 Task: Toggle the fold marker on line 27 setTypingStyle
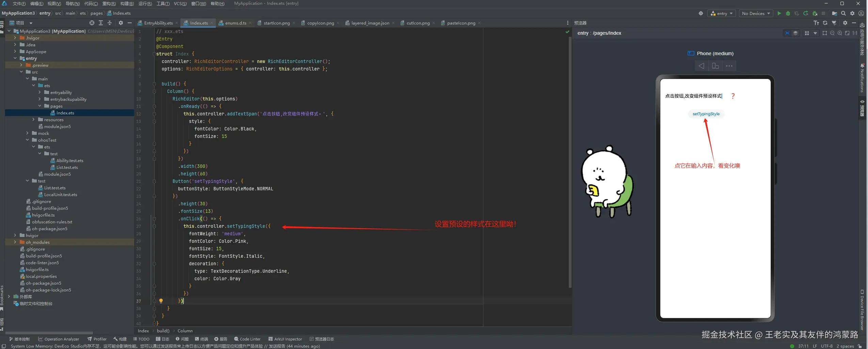pos(154,226)
